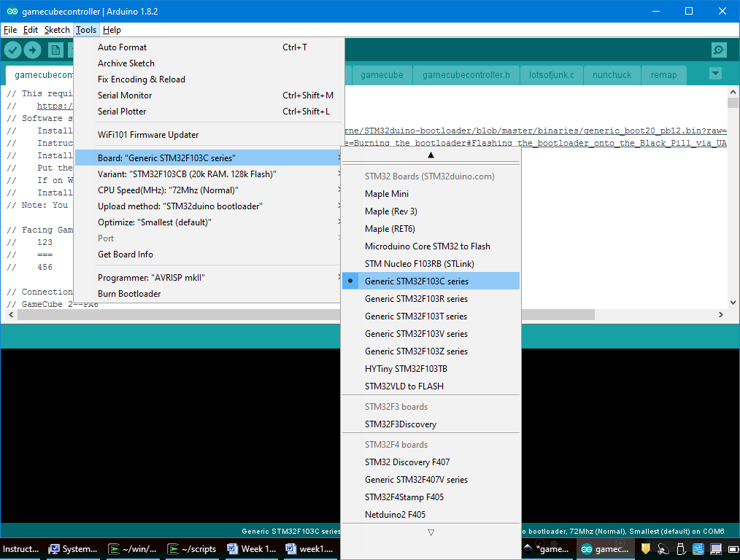Click editor scroll-right arrow
740x560 pixels.
[x=720, y=314]
